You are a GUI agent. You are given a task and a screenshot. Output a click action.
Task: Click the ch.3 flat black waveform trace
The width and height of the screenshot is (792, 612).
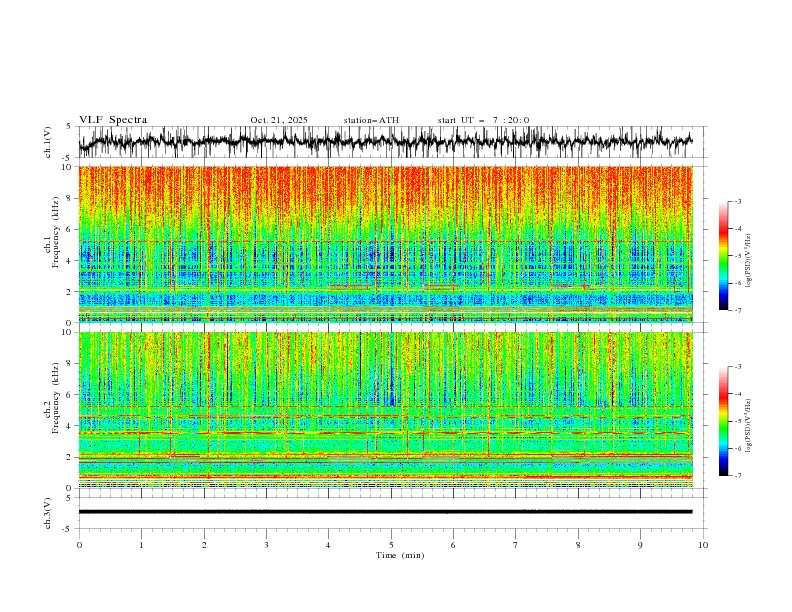(385, 512)
